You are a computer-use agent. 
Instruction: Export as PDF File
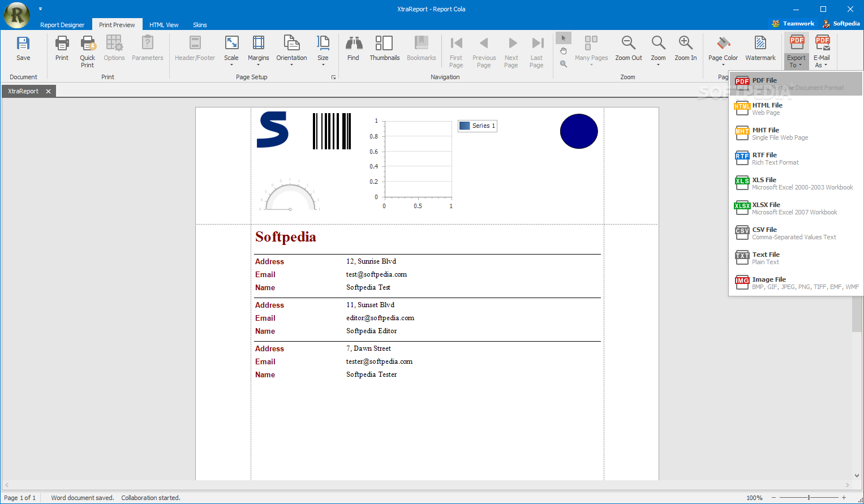[796, 84]
